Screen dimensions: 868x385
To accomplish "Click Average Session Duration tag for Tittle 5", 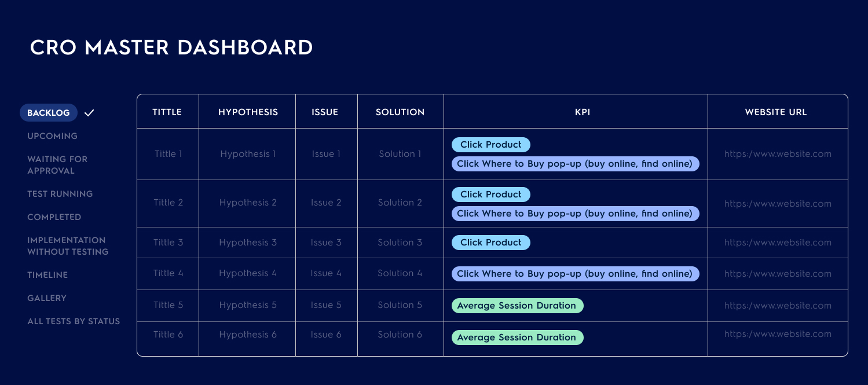I will coord(517,305).
